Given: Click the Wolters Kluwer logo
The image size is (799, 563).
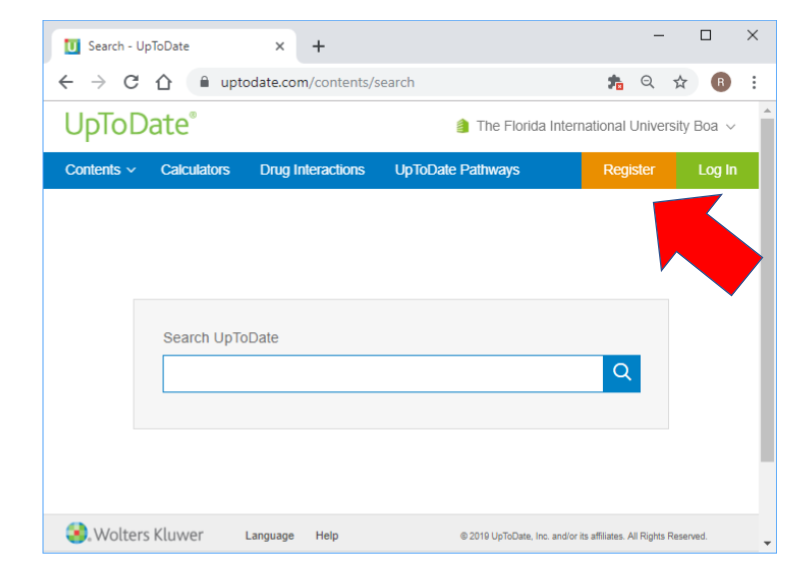Looking at the screenshot, I should tap(135, 533).
